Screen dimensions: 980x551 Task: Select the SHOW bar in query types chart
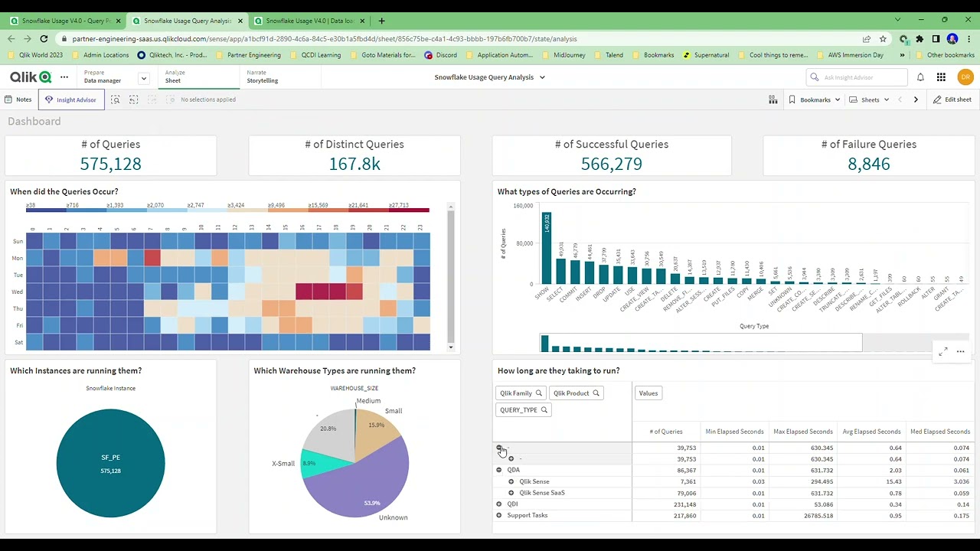click(547, 248)
